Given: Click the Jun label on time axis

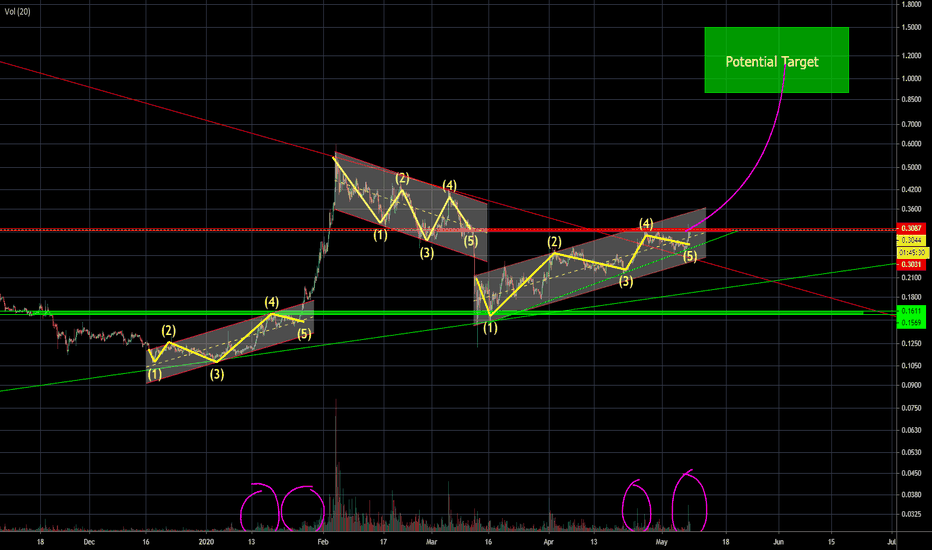Looking at the screenshot, I should pos(778,542).
